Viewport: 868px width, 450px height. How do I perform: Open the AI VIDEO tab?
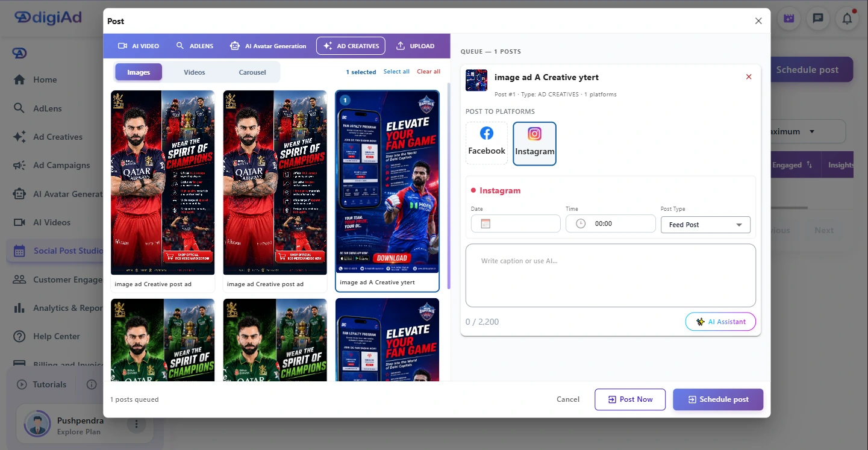(x=138, y=46)
